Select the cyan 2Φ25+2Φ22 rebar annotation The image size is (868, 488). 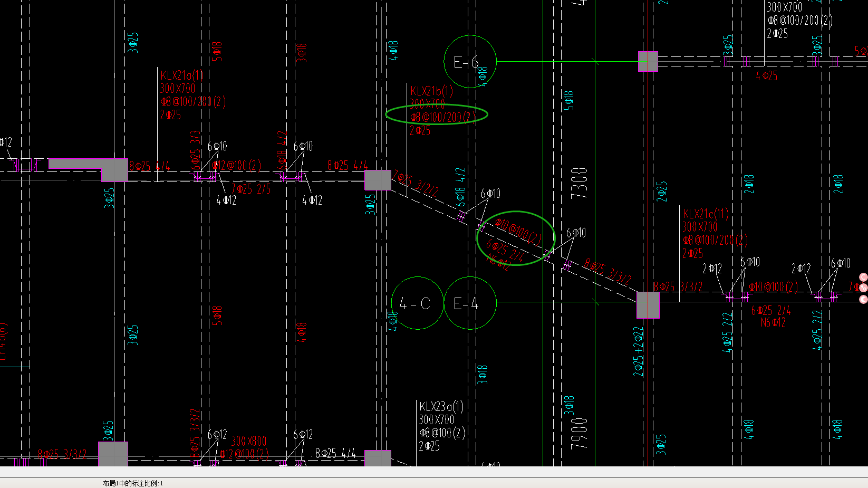tap(639, 351)
